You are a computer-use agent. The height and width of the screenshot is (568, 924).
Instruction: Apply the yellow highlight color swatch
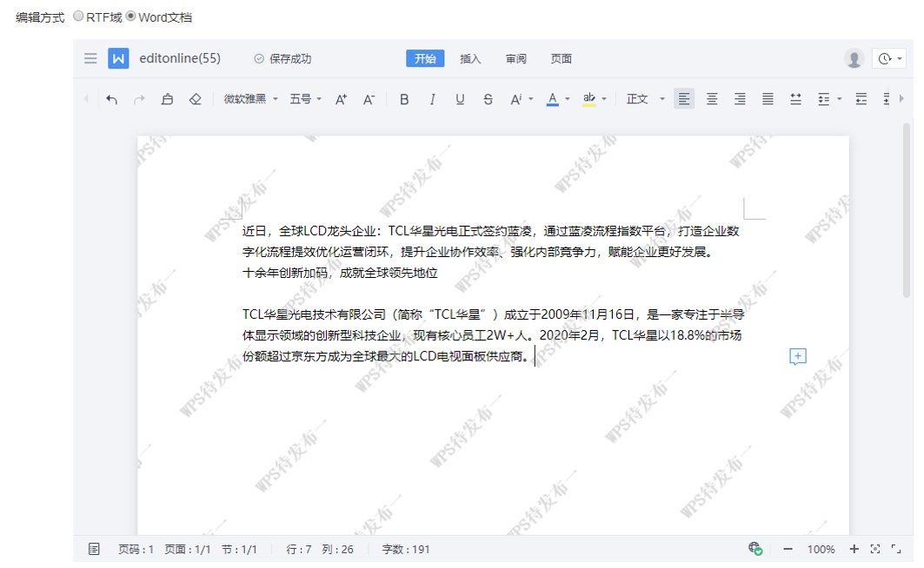588,100
